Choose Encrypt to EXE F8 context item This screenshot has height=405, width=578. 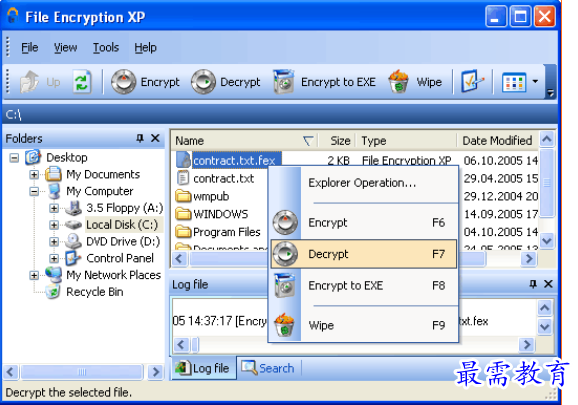point(363,286)
